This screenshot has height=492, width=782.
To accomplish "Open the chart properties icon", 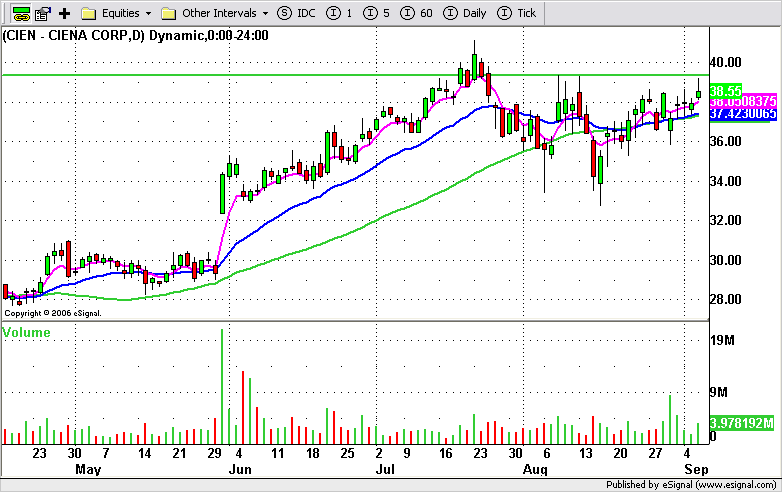I will pyautogui.click(x=43, y=13).
